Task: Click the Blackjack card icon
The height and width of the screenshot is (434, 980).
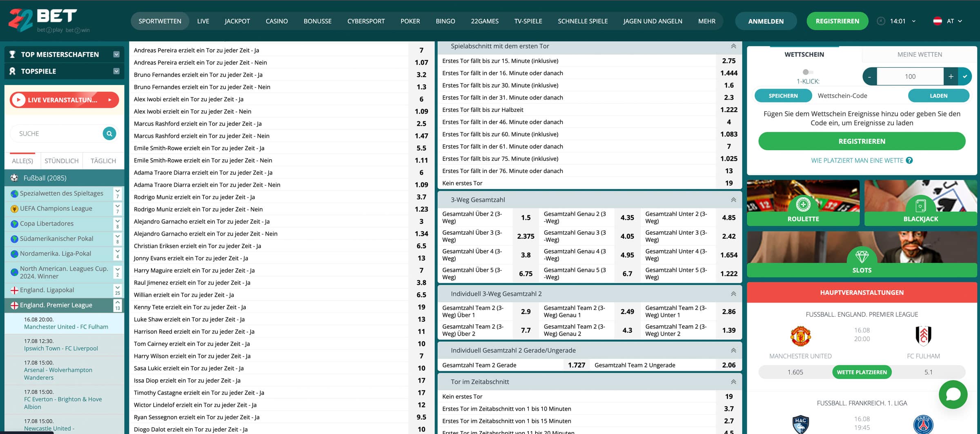Action: pyautogui.click(x=920, y=205)
